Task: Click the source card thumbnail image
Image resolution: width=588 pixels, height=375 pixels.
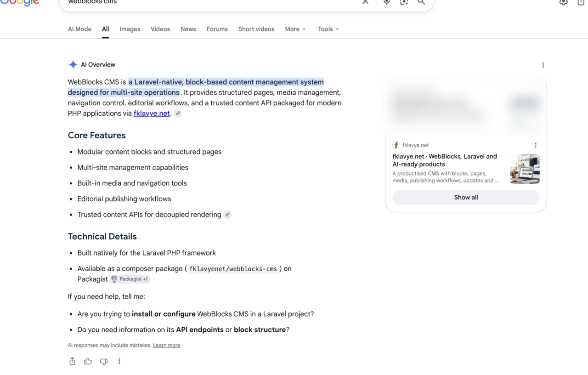Action: pos(525,169)
